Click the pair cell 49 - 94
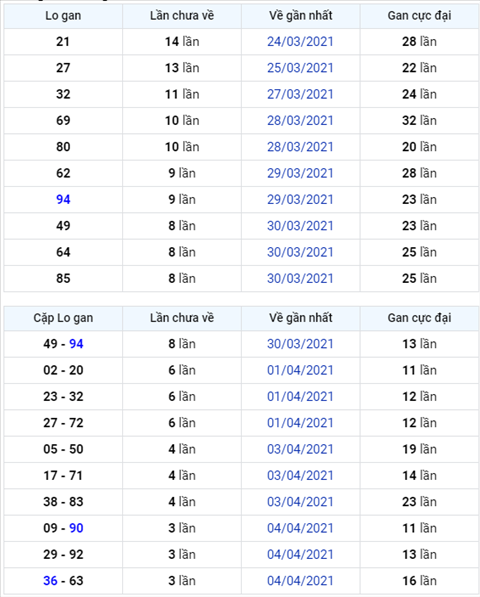This screenshot has height=597, width=480. point(63,344)
